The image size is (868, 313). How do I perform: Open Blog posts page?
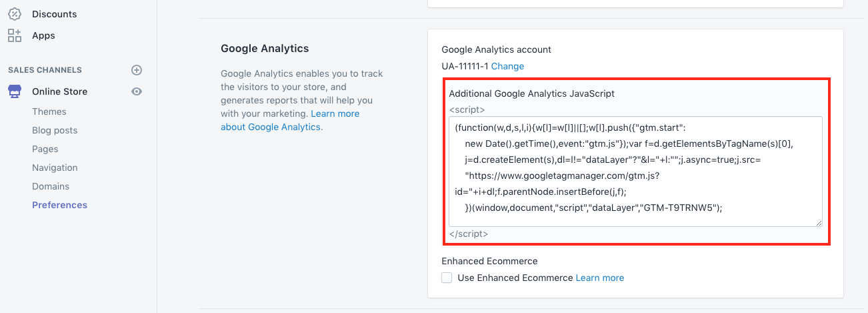55,130
